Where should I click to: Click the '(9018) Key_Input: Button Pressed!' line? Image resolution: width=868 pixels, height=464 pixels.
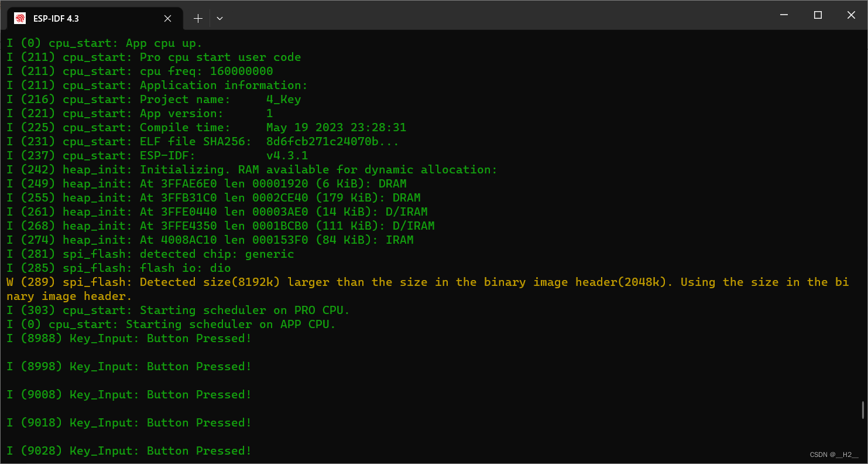(129, 422)
